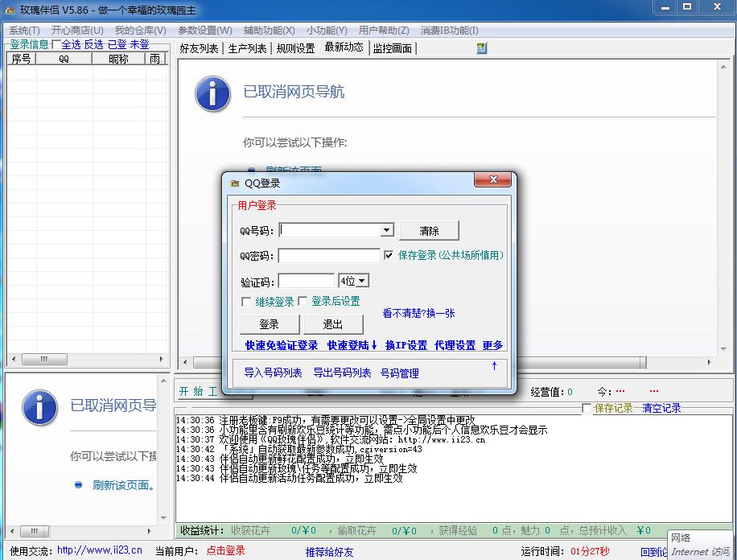This screenshot has height=560, width=737.
Task: Check the 保存记录 checkbox above the log
Action: coord(587,409)
